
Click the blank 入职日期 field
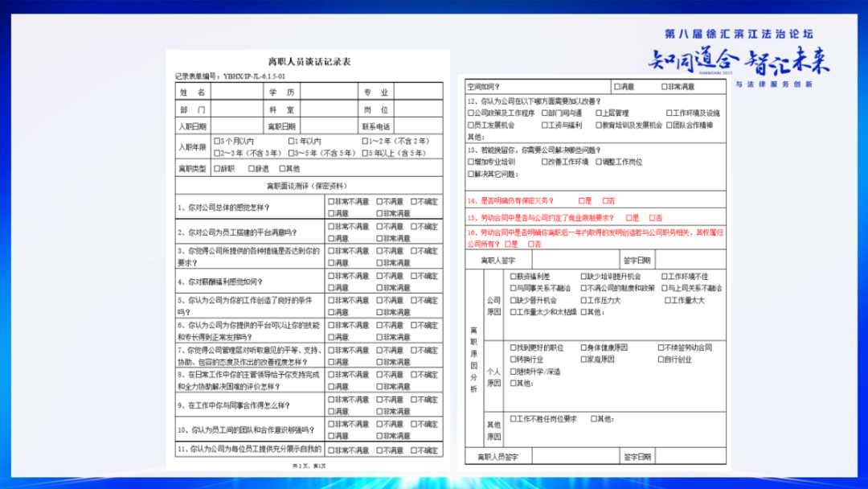pos(237,126)
